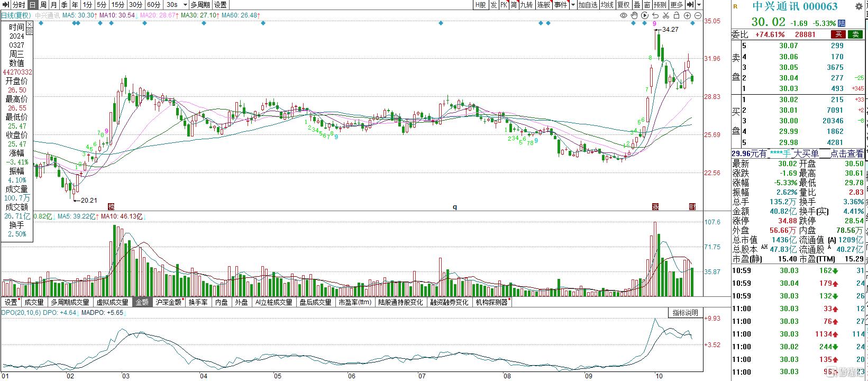Open the H股 view button
This screenshot has width=868, height=381.
pyautogui.click(x=481, y=5)
